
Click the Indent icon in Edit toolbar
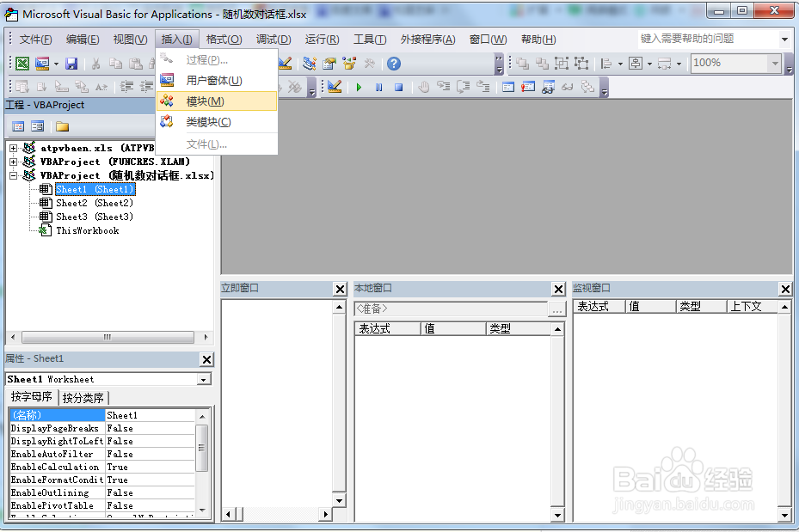tap(126, 87)
